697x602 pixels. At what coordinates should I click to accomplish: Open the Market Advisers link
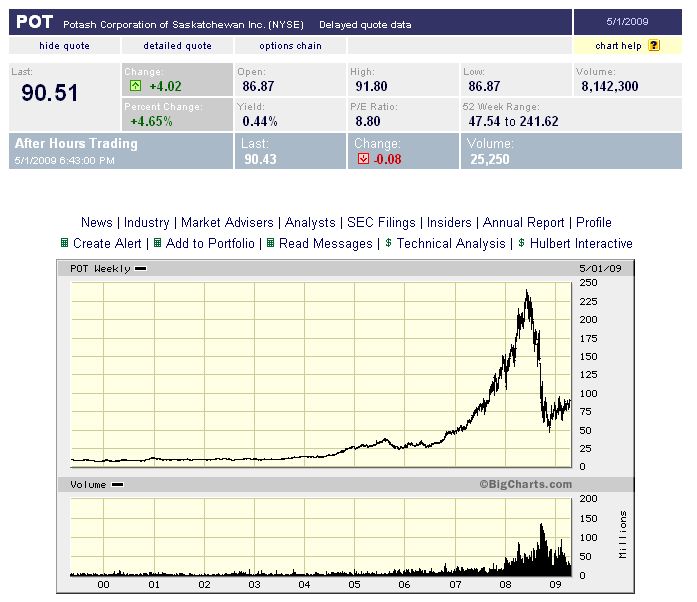click(x=227, y=222)
